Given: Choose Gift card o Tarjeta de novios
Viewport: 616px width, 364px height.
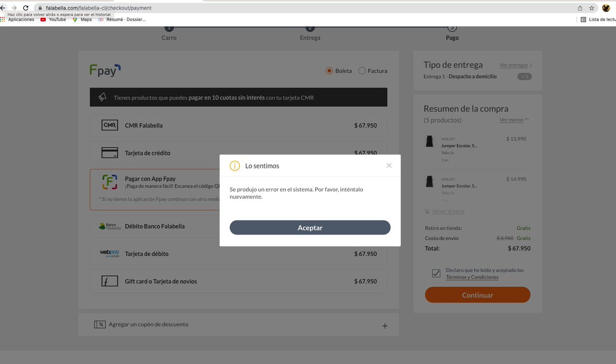Looking at the screenshot, I should click(238, 281).
